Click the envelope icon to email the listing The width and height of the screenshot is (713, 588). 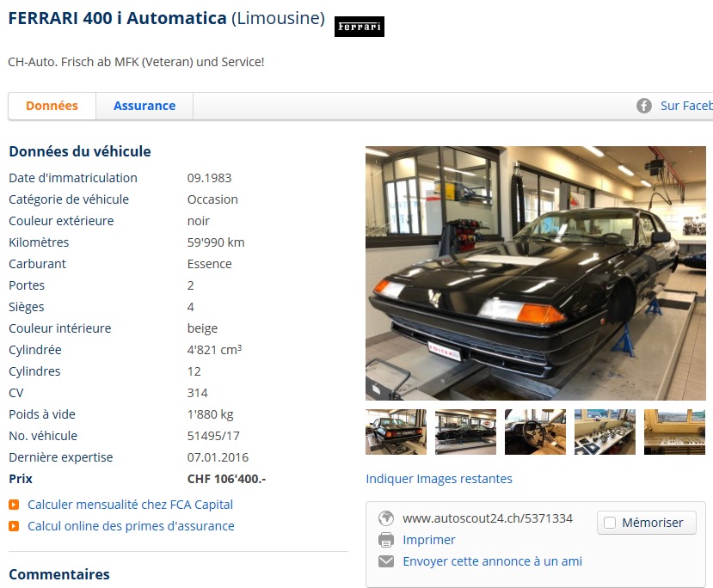(386, 561)
